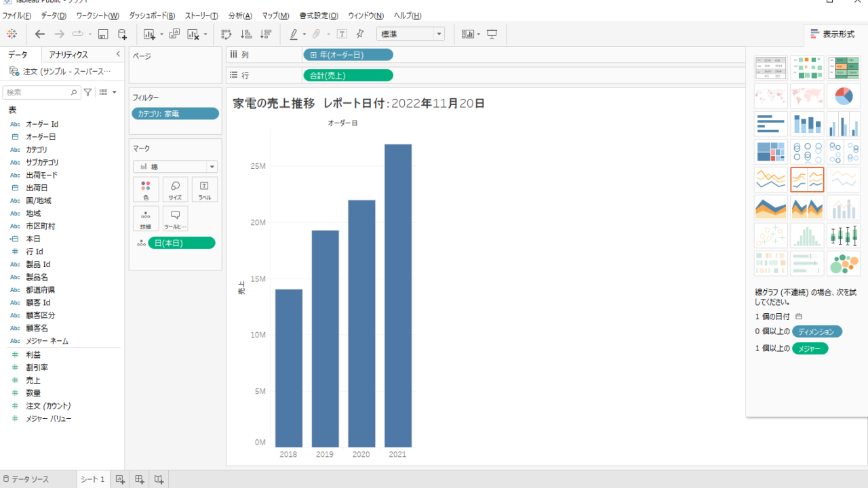Select the continuous line chart in Show Me

pyautogui.click(x=771, y=180)
